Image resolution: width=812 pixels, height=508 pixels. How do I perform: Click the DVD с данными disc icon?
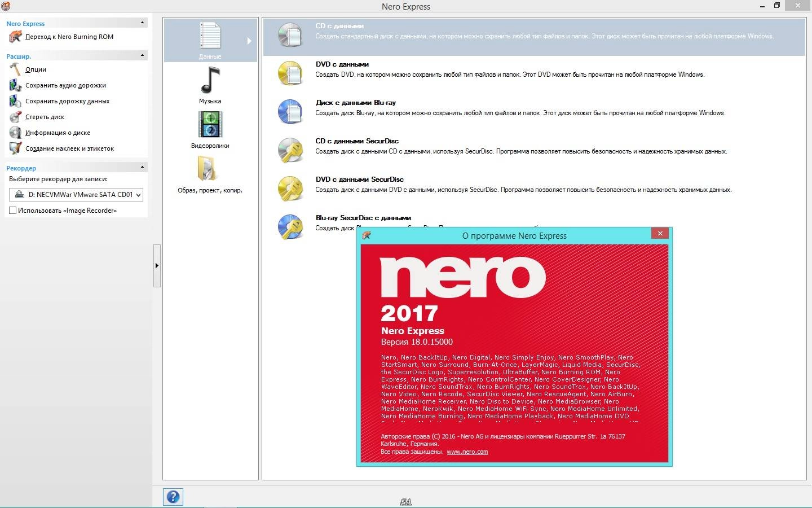290,73
